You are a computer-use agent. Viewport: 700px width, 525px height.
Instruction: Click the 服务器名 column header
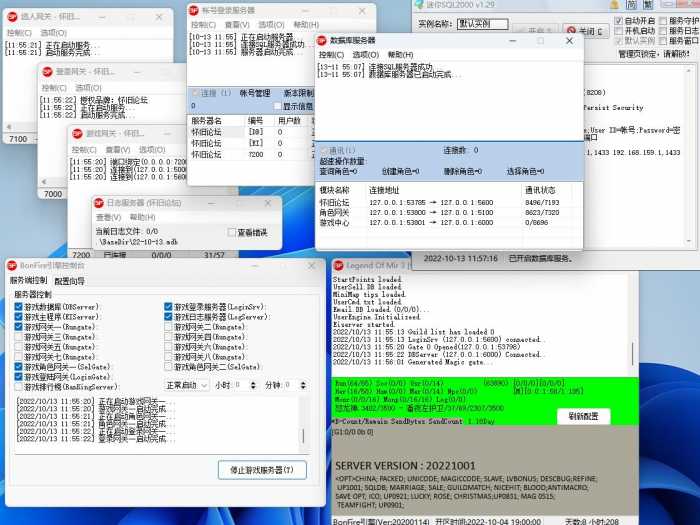206,121
